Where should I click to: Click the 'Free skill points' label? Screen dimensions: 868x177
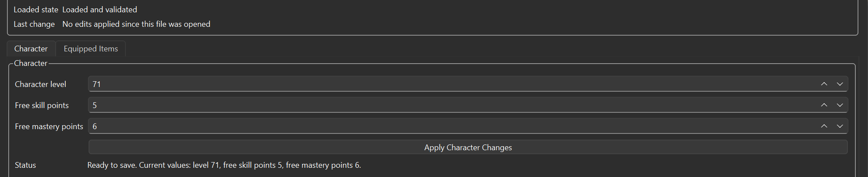42,105
